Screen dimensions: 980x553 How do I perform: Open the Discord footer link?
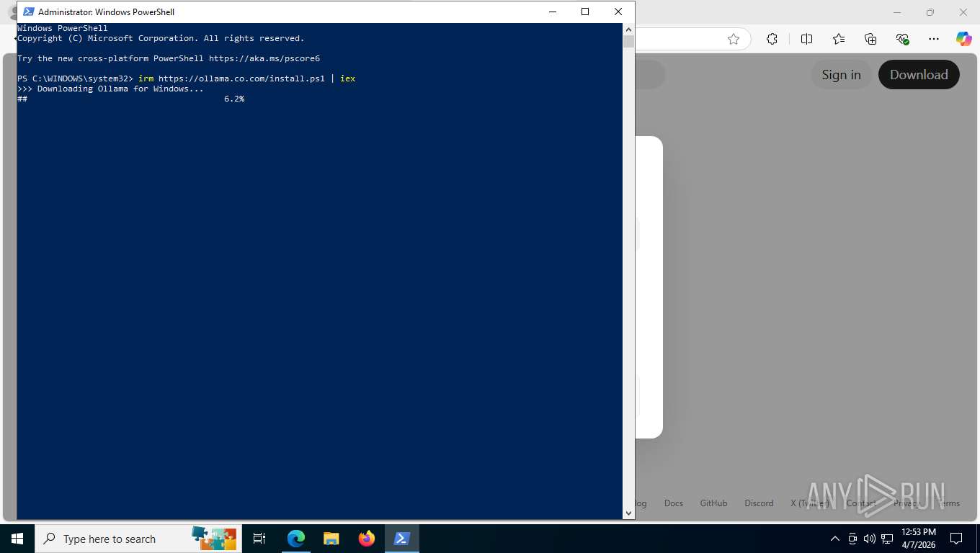tap(759, 503)
